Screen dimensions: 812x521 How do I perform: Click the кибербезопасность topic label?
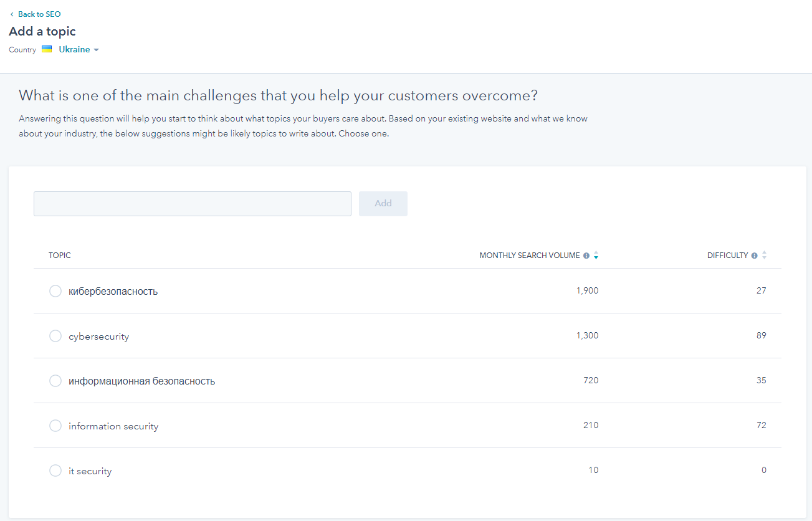pyautogui.click(x=113, y=291)
